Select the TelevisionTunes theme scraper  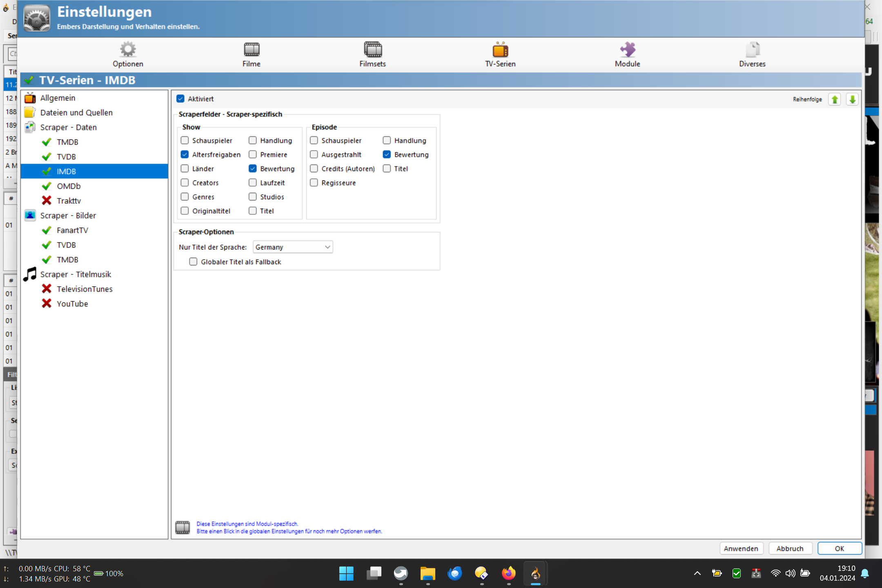coord(85,289)
